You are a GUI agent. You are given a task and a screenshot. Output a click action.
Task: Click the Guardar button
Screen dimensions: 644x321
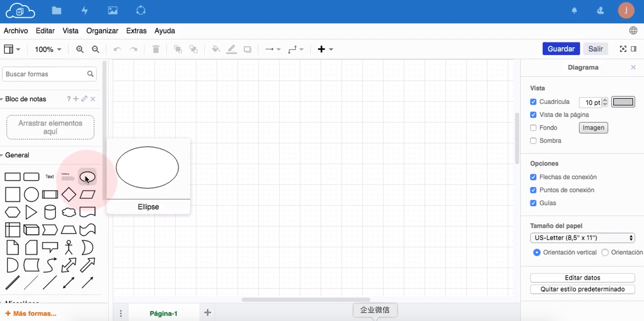tap(561, 49)
